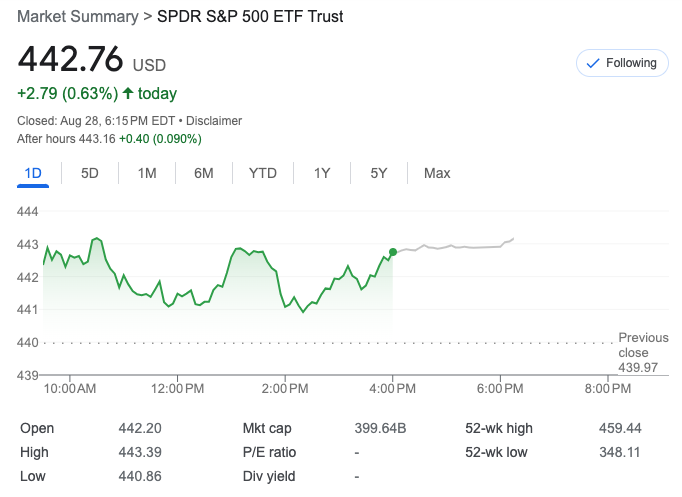This screenshot has height=497, width=682.
Task: Click the green closing price dot
Action: coord(393,252)
